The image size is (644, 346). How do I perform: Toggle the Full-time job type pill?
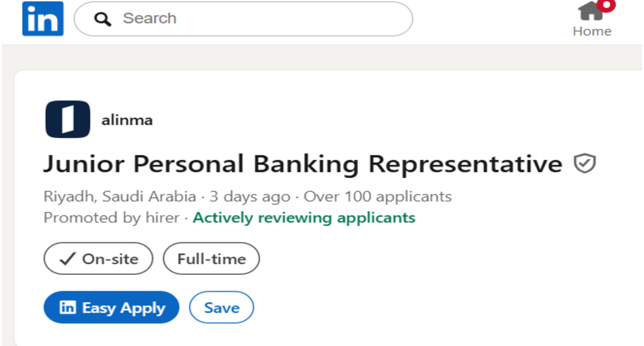[211, 259]
